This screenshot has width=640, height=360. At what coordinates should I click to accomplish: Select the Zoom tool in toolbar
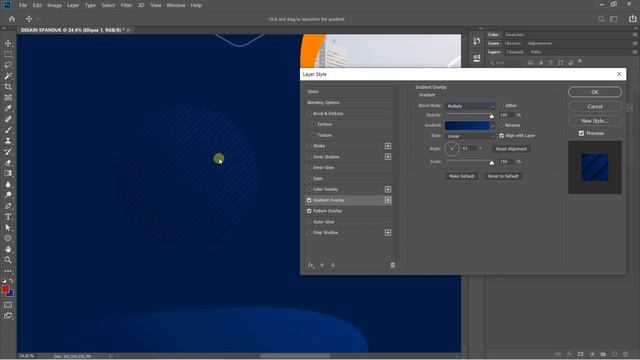pos(8,260)
